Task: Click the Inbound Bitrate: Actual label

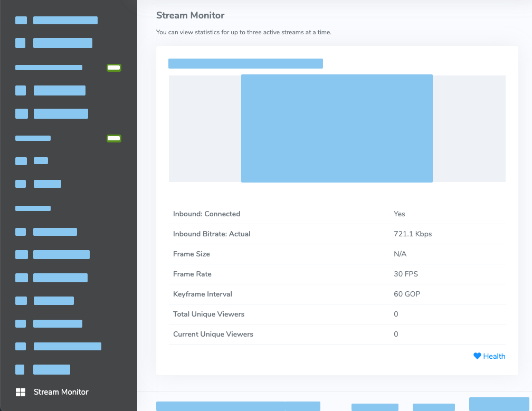Action: click(x=212, y=234)
